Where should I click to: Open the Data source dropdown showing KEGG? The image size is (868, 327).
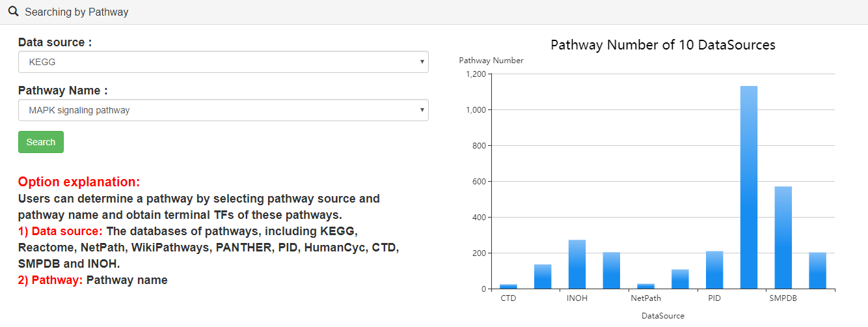click(223, 62)
